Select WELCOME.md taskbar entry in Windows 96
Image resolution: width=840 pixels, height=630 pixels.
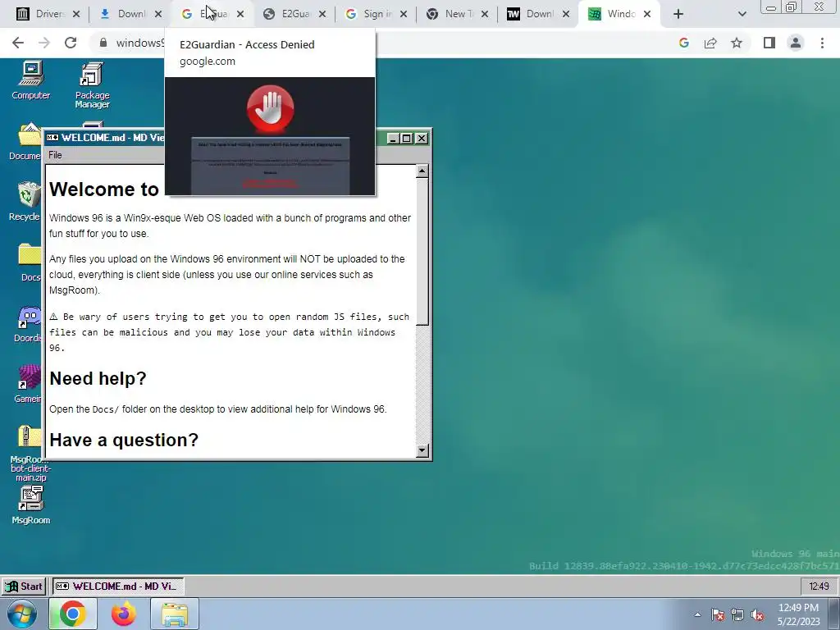pyautogui.click(x=117, y=586)
